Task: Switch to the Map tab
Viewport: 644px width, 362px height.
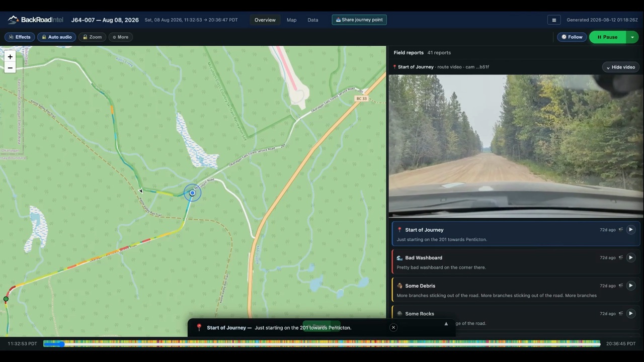Action: pyautogui.click(x=291, y=20)
